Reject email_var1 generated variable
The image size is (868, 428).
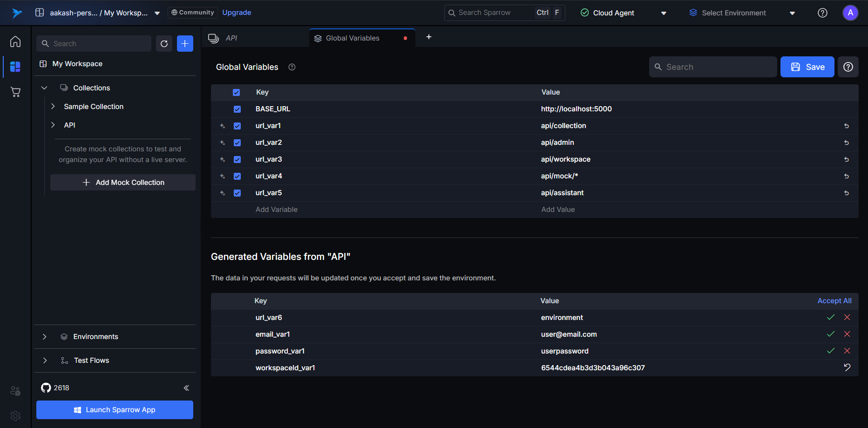(847, 334)
